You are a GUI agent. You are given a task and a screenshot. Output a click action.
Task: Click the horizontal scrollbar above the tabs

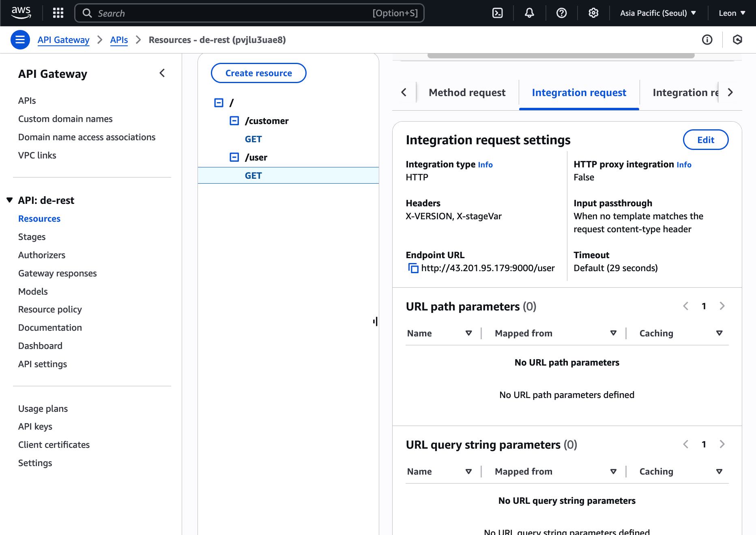coord(561,56)
